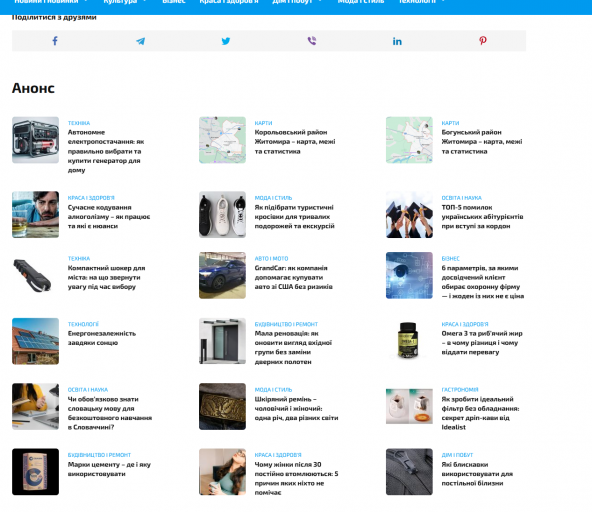Open 'Марки цементу' article headline
Image resolution: width=592 pixels, height=512 pixels.
109,469
